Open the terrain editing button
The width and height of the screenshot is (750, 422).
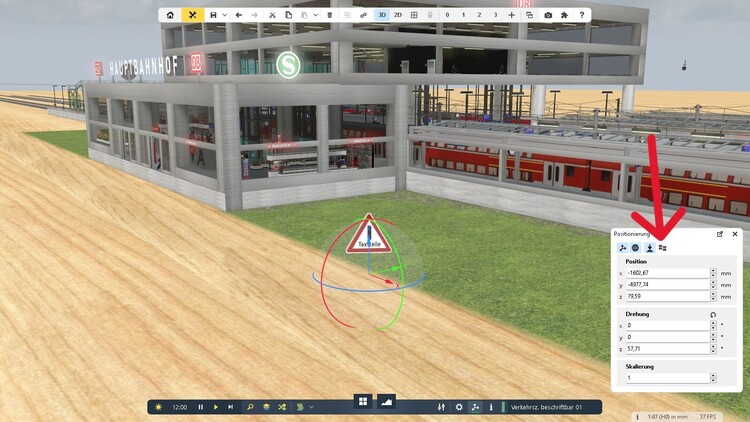tap(386, 401)
